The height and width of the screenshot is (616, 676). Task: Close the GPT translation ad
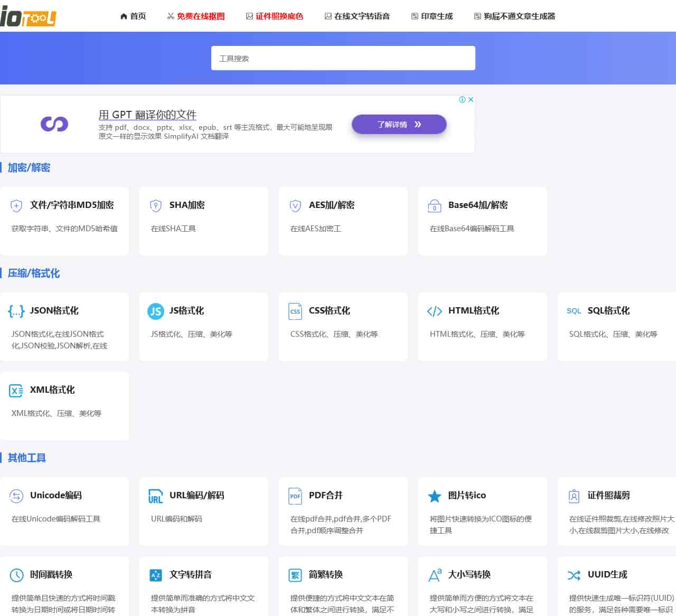[471, 100]
